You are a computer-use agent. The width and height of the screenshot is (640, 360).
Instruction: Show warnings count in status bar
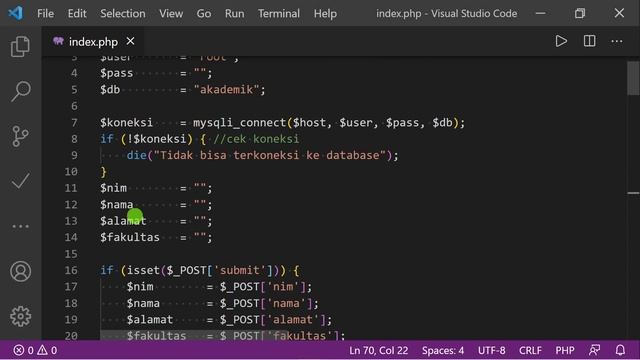[x=47, y=350]
